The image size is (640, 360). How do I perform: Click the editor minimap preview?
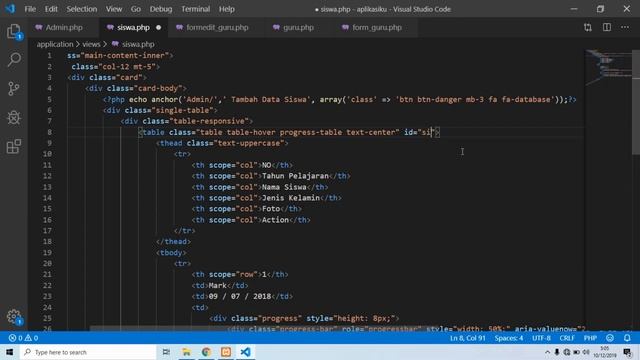pyautogui.click(x=608, y=67)
